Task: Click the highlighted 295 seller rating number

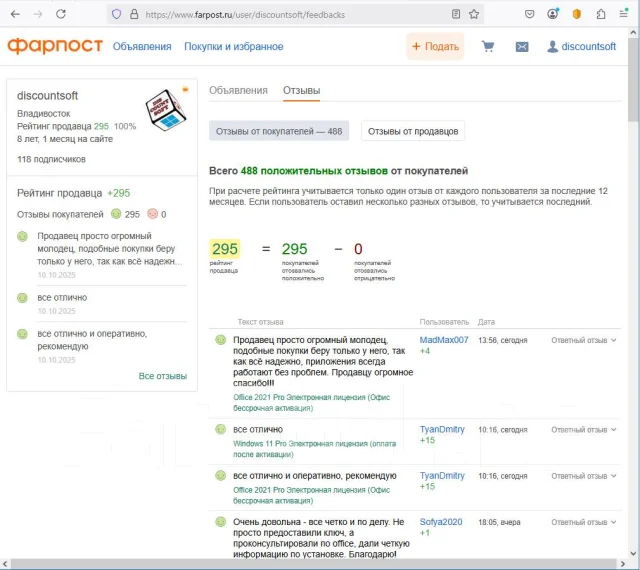Action: pos(225,249)
